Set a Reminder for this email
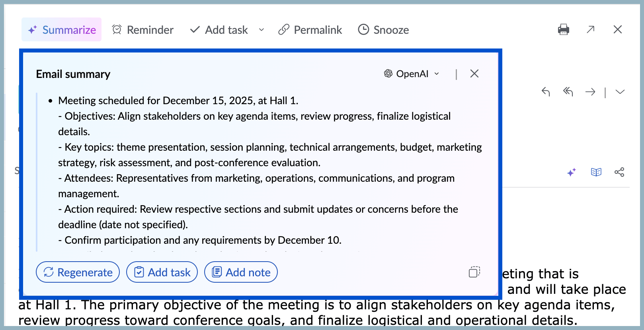The height and width of the screenshot is (330, 644). point(143,30)
